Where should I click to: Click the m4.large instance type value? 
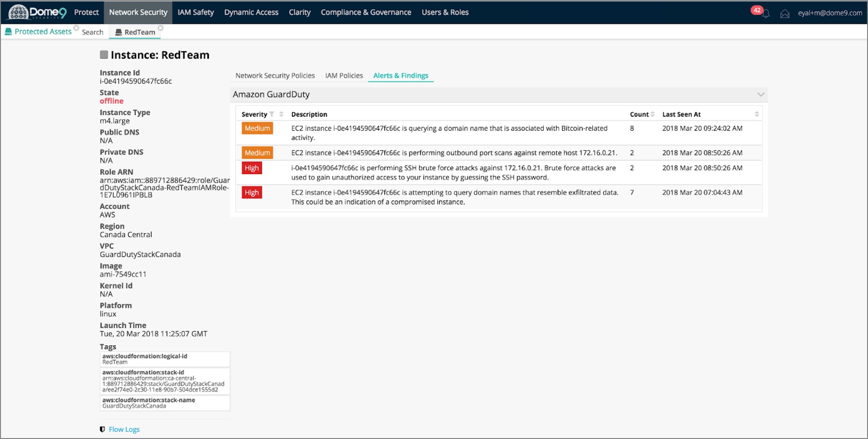click(115, 121)
